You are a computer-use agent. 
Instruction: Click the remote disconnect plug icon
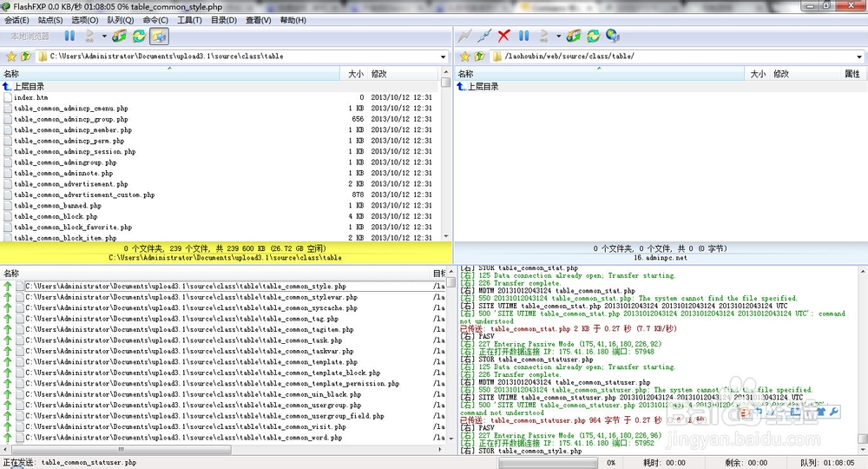click(483, 36)
